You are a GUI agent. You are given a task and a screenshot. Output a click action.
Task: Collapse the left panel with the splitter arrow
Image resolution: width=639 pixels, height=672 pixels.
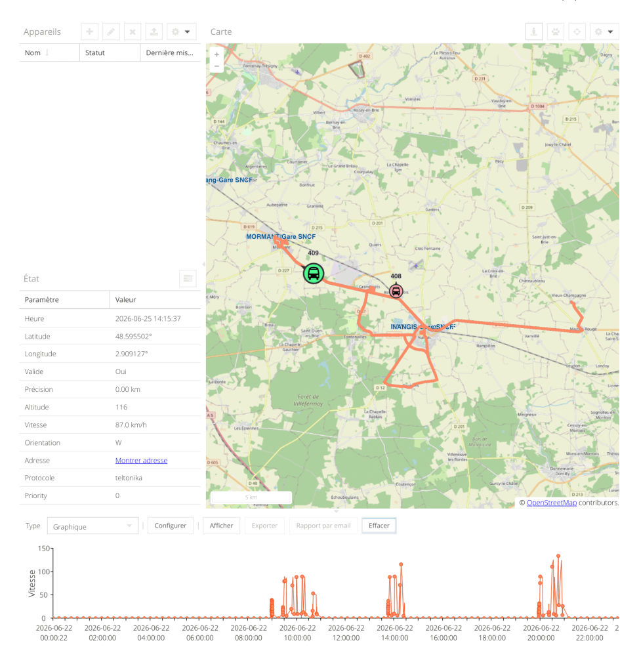point(203,264)
